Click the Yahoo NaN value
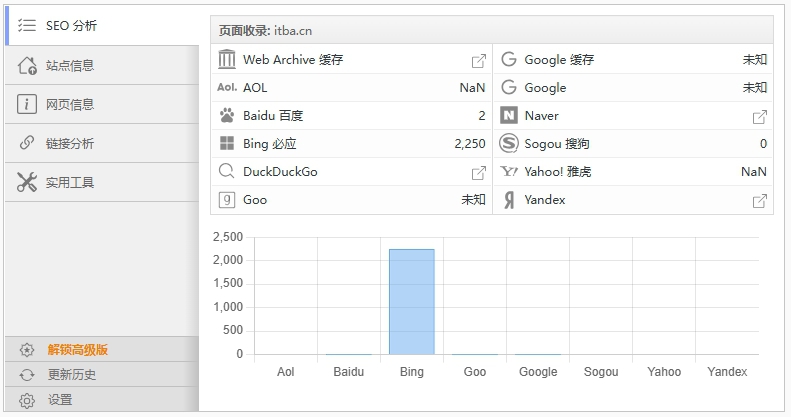The width and height of the screenshot is (791, 417). 754,172
